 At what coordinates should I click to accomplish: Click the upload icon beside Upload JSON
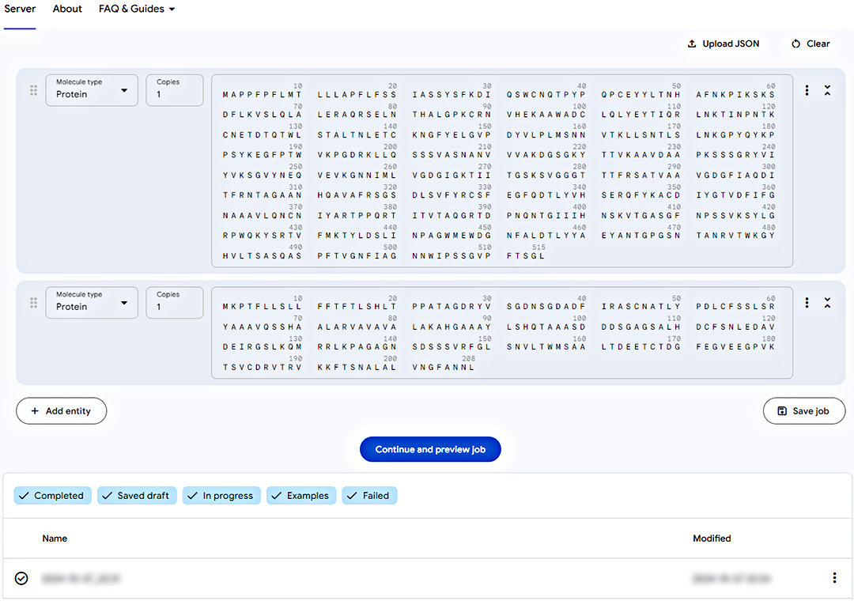692,43
